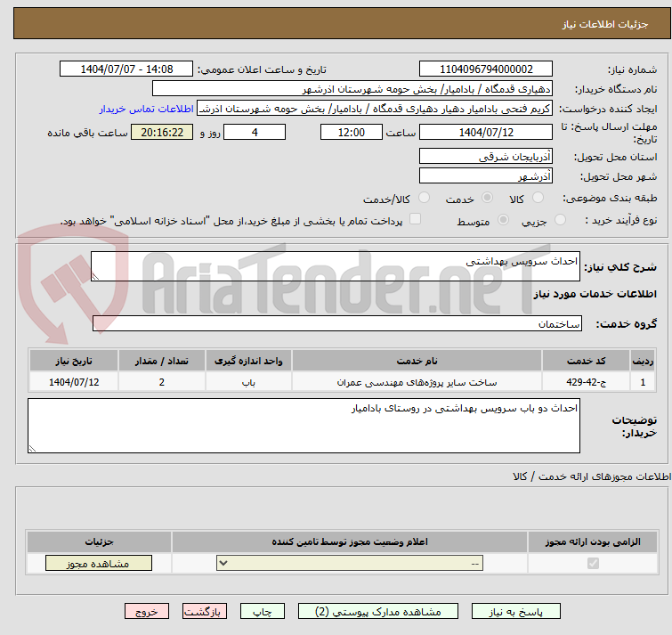Image resolution: width=672 pixels, height=635 pixels.
Task: Click the ردیف column header
Action: (x=643, y=361)
